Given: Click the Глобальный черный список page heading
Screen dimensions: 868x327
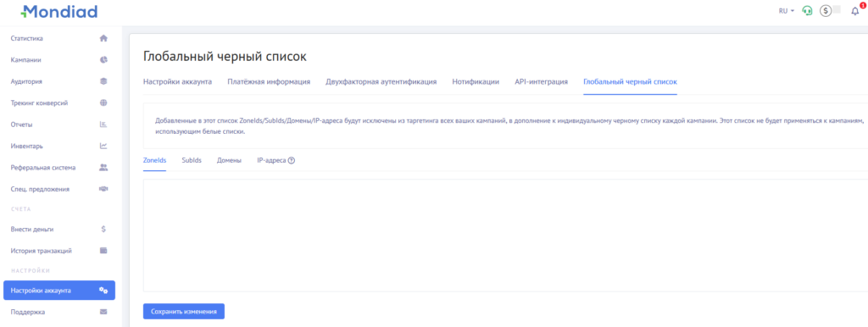Looking at the screenshot, I should pyautogui.click(x=225, y=57).
